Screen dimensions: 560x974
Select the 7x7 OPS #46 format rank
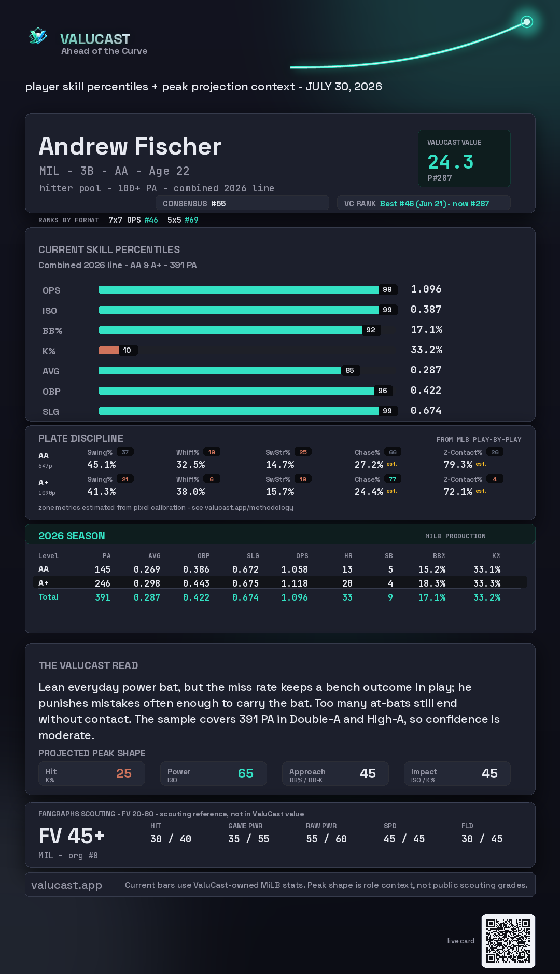click(133, 220)
